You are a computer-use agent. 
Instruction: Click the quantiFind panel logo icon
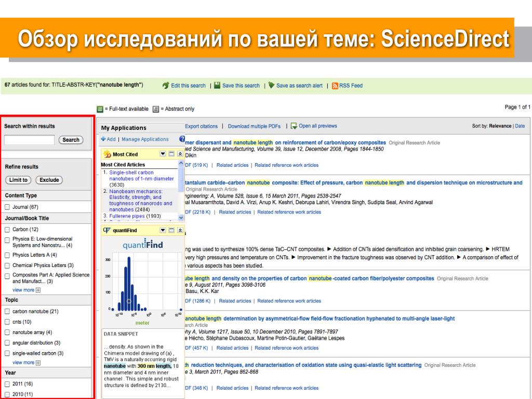pyautogui.click(x=107, y=230)
